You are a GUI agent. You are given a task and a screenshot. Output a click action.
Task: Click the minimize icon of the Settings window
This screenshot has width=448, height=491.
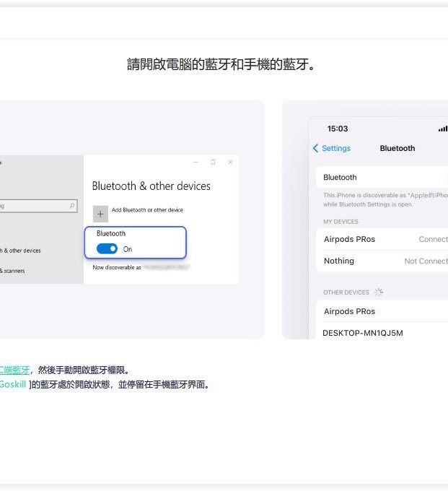point(195,162)
